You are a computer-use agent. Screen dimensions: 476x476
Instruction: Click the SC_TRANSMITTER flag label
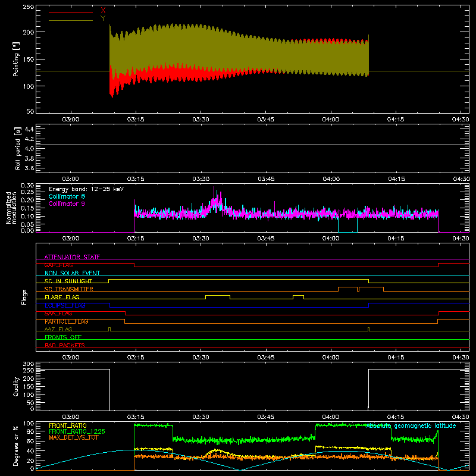coord(69,289)
